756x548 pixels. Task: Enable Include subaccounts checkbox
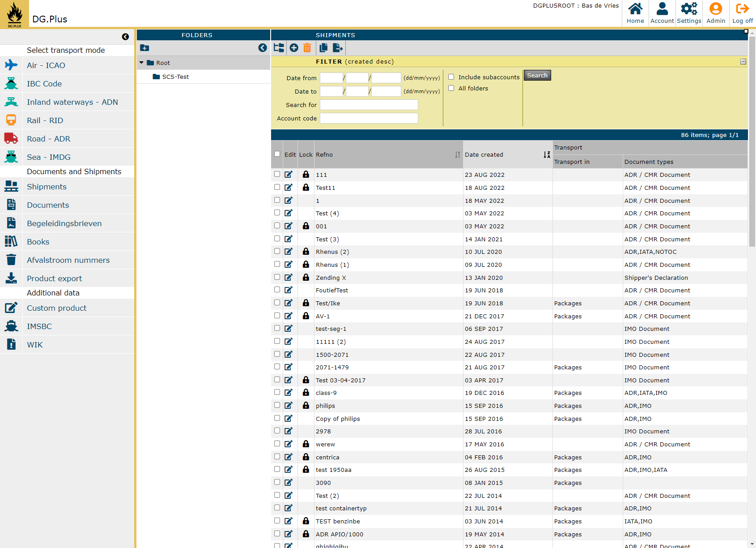coord(451,77)
